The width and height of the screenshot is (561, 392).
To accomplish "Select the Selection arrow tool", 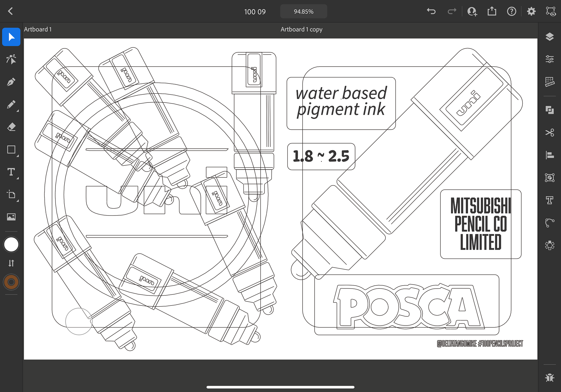I will coord(11,37).
